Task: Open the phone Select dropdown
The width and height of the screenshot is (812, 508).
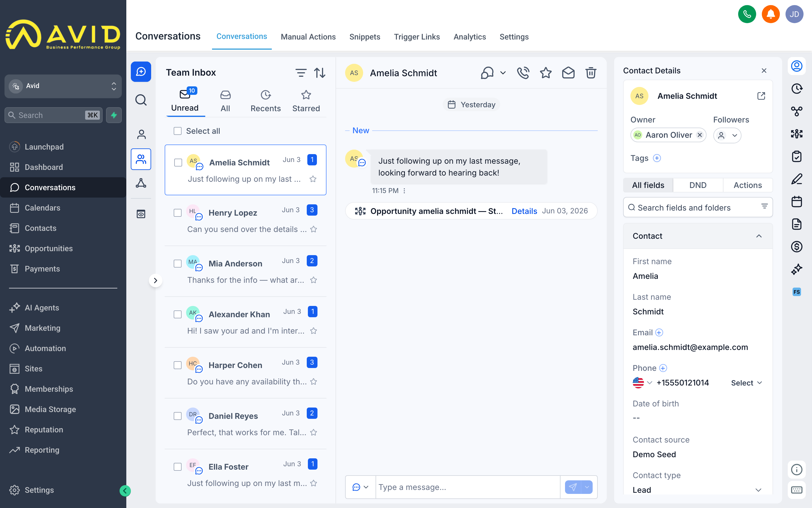Action: [x=747, y=383]
